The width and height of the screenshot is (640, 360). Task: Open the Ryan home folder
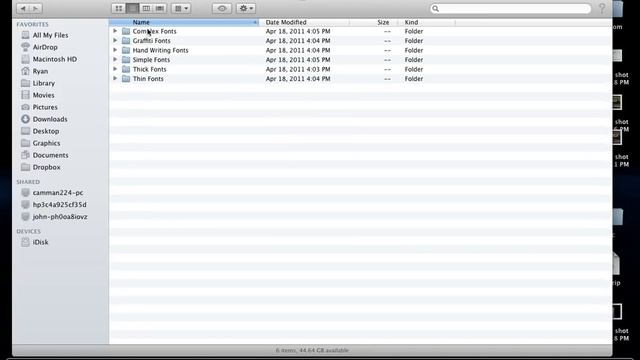(x=35, y=71)
